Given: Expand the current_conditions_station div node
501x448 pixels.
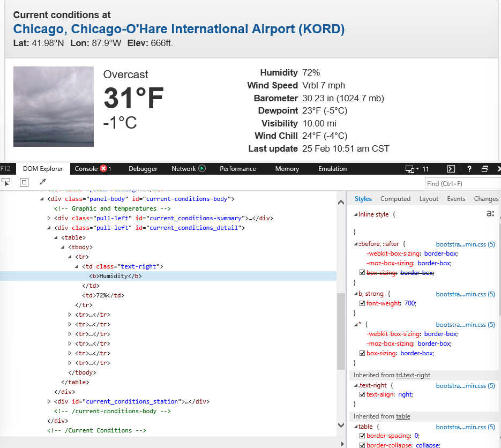Looking at the screenshot, I should point(49,401).
